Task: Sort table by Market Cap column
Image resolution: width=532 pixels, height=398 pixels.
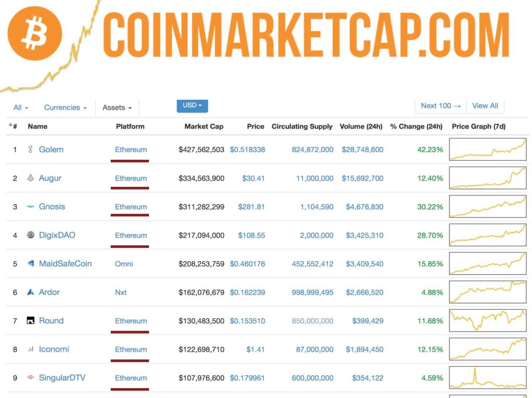Action: click(204, 126)
